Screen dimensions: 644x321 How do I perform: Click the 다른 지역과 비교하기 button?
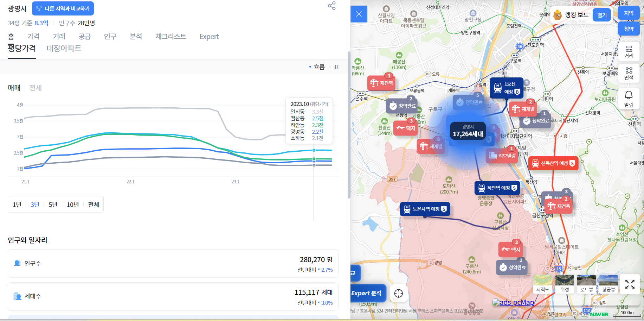63,8
